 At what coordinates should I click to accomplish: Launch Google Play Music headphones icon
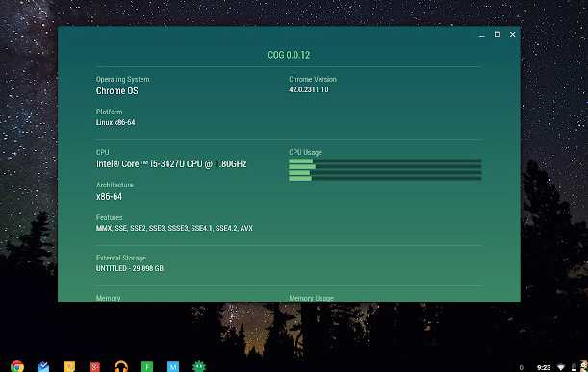tap(121, 366)
